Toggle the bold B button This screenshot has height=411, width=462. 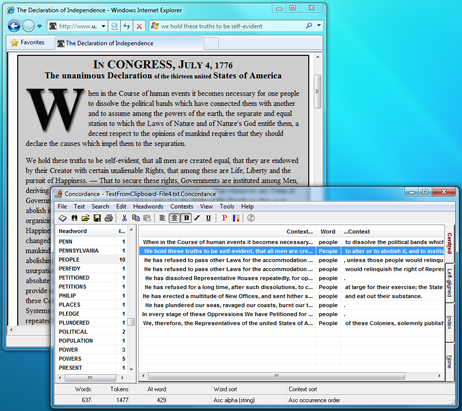(186, 218)
